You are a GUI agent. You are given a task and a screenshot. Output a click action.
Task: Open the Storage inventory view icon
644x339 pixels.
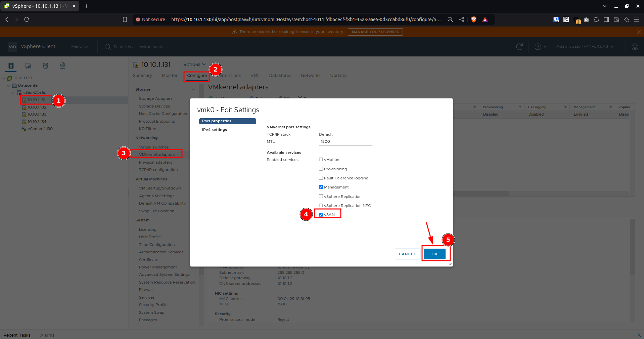point(45,66)
